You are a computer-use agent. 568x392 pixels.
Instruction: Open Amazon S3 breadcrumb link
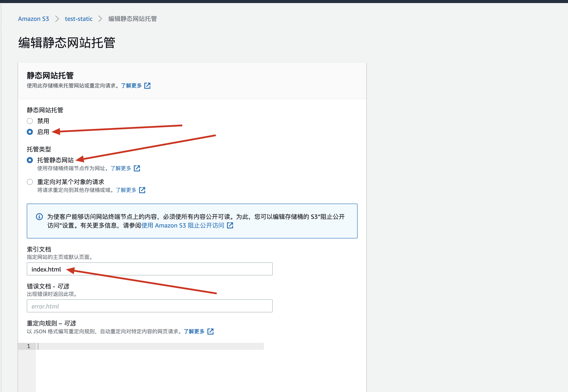click(x=34, y=19)
